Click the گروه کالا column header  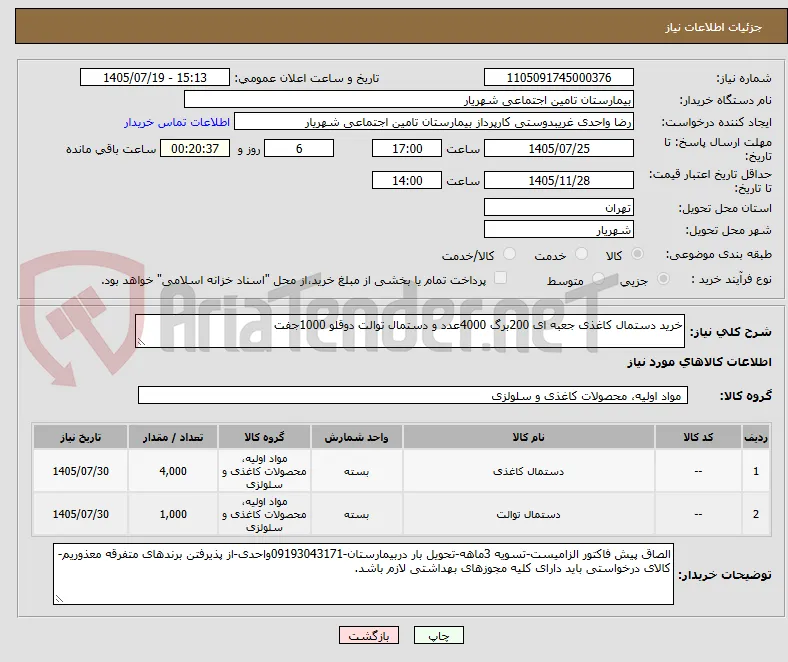pos(264,437)
